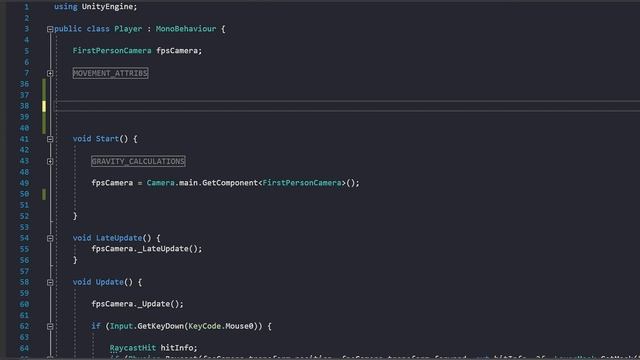Click 'Camera' in Camera.main expression

(160, 183)
